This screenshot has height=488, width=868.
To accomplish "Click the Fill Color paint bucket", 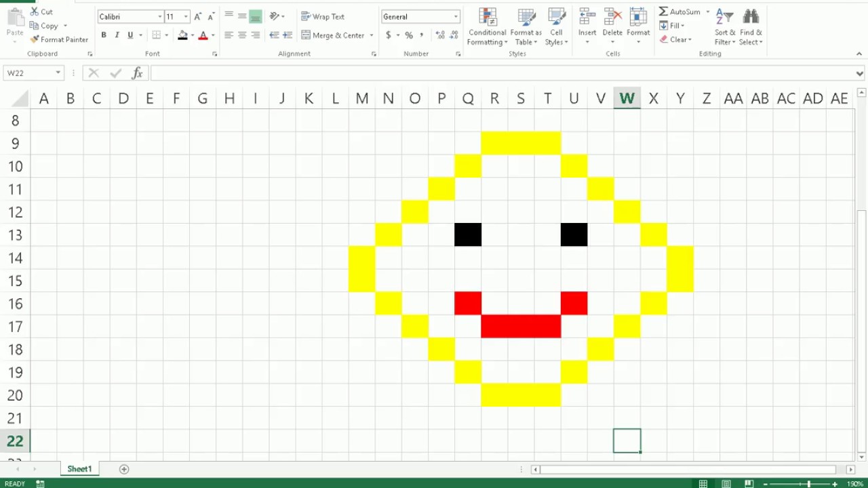I will 182,35.
